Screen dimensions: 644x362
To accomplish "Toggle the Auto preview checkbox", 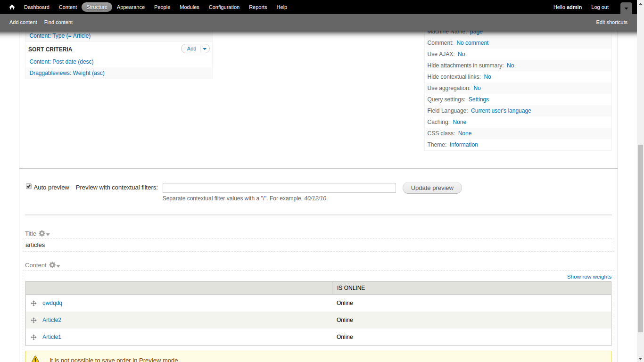I will [x=29, y=187].
